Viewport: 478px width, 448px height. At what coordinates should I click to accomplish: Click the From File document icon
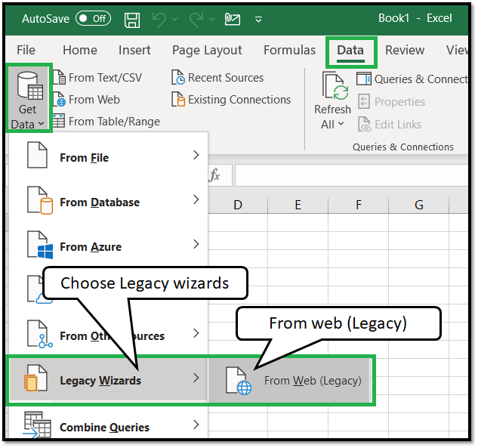37,155
